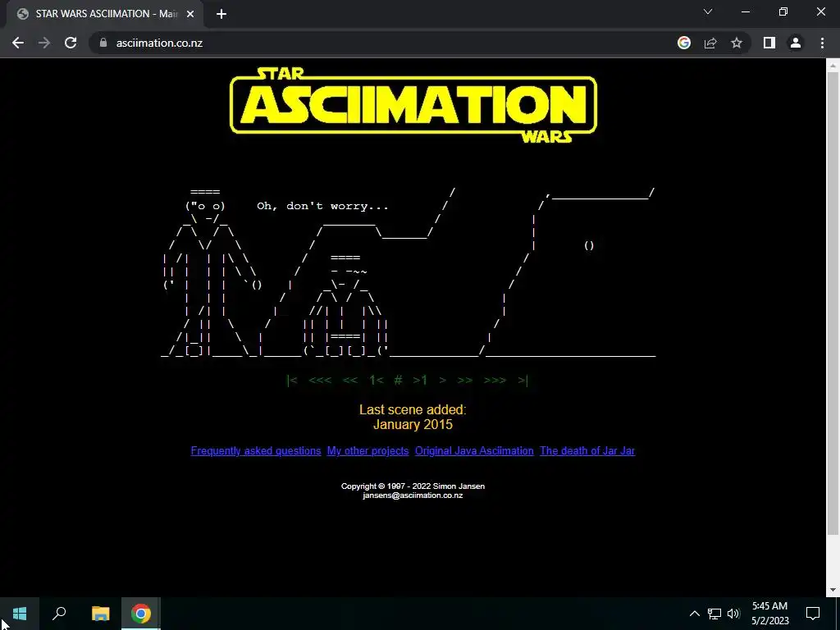This screenshot has height=630, width=840.
Task: Step forward one frame with >1
Action: pyautogui.click(x=420, y=381)
